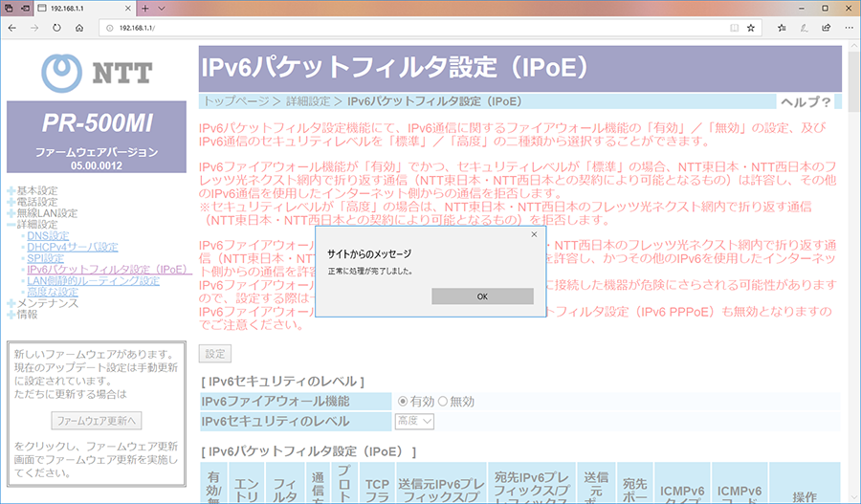861x504 pixels.
Task: Expand the 情報 menu
Action: pyautogui.click(x=22, y=314)
